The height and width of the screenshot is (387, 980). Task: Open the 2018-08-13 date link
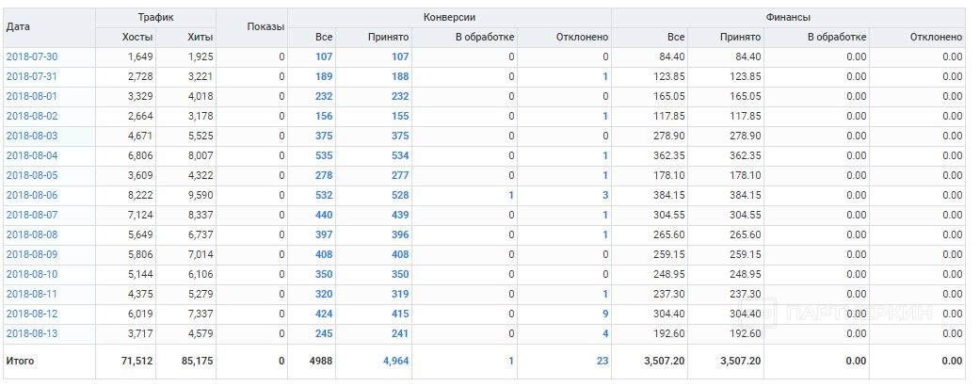pos(32,334)
